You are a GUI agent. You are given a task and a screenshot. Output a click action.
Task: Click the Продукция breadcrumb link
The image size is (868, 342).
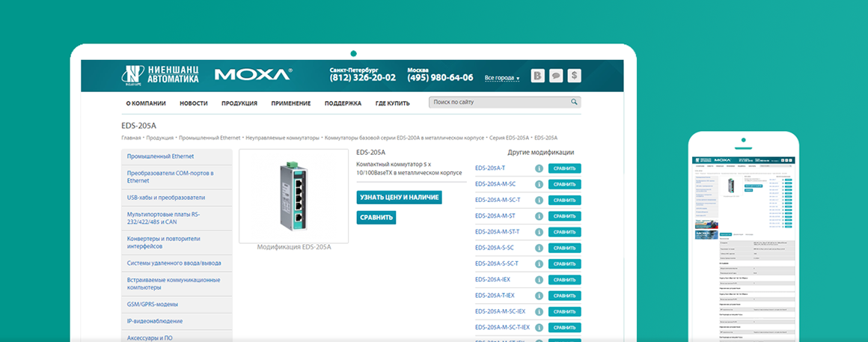point(160,137)
